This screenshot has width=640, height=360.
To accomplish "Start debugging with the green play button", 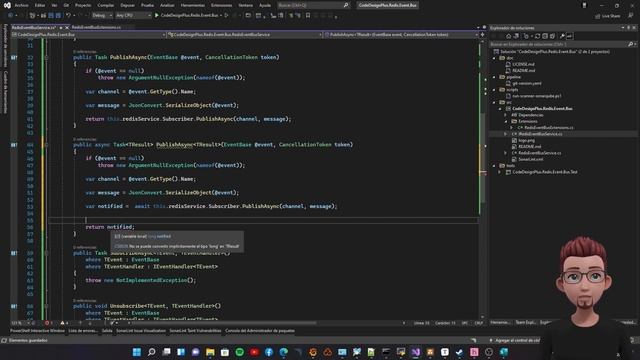I will click(x=157, y=16).
